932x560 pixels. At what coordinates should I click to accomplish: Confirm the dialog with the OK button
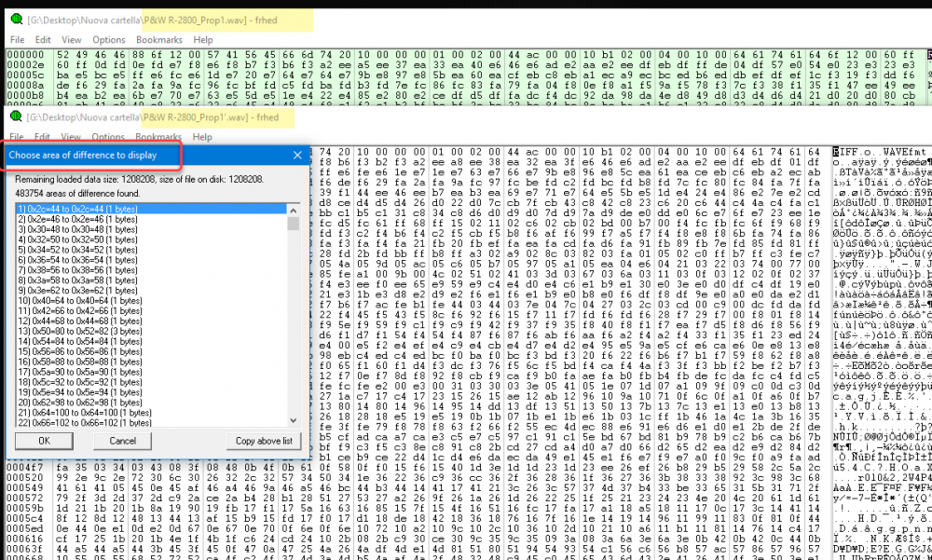44,441
